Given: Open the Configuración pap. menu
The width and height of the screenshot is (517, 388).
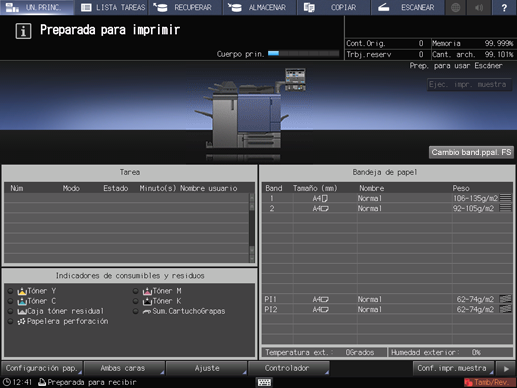Looking at the screenshot, I should pos(42,368).
